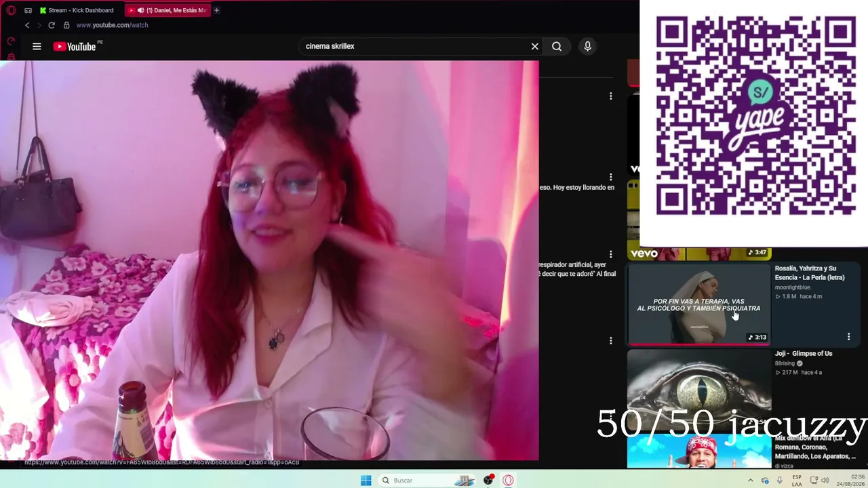Open the Rosalía La Perla video thumbnail
This screenshot has width=868, height=488.
[x=699, y=304]
